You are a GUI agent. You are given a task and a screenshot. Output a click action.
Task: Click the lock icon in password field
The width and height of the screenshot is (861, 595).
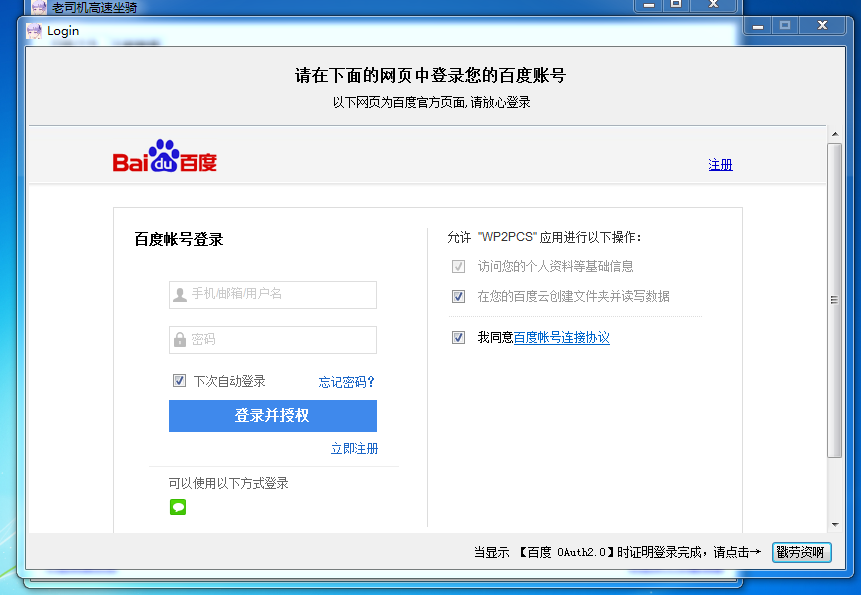tap(180, 340)
